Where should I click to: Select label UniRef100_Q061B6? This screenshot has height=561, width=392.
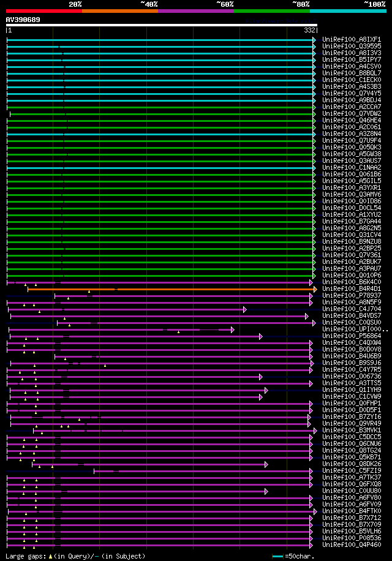click(x=352, y=174)
